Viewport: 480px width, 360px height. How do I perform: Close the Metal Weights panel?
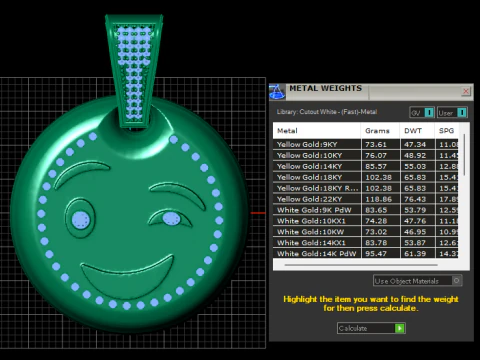[466, 91]
